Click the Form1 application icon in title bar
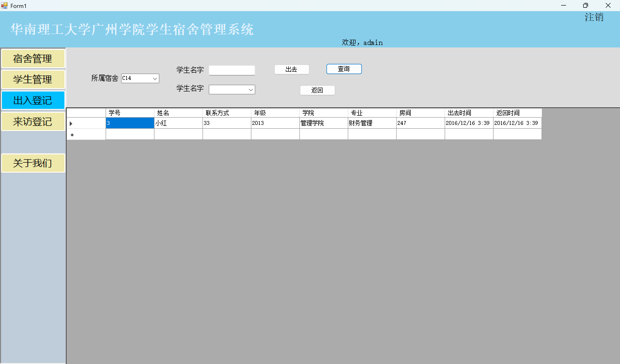 tap(4, 5)
